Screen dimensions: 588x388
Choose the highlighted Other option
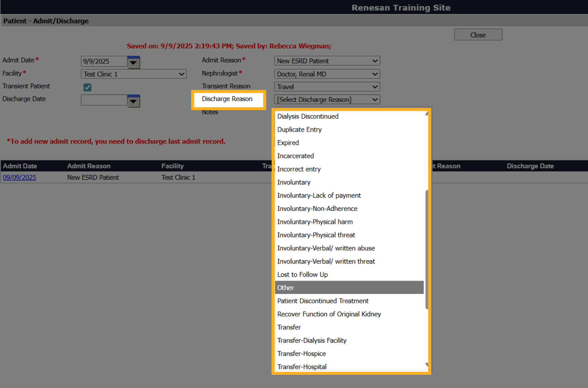point(349,288)
